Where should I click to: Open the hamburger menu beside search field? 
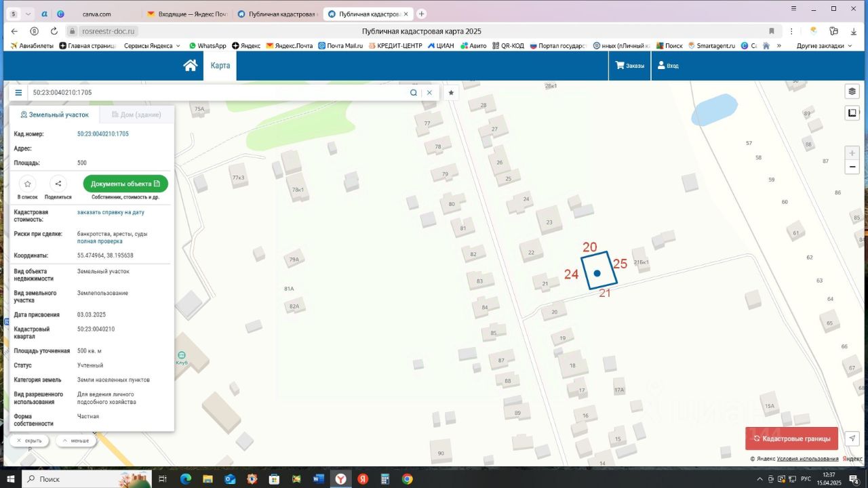(x=18, y=93)
